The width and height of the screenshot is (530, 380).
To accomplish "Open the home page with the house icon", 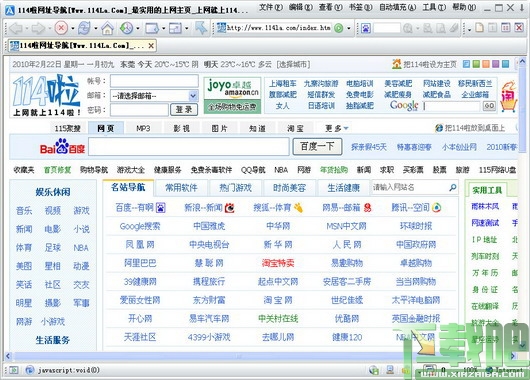I will (107, 28).
